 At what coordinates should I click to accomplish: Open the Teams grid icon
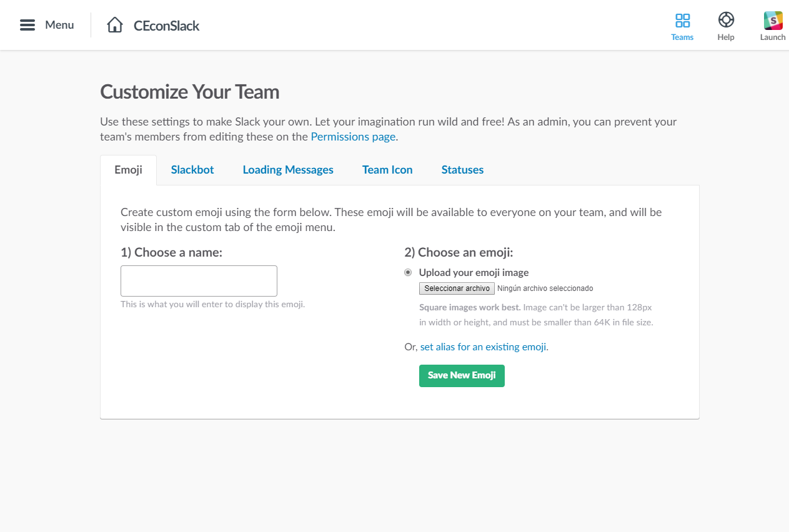pyautogui.click(x=683, y=21)
